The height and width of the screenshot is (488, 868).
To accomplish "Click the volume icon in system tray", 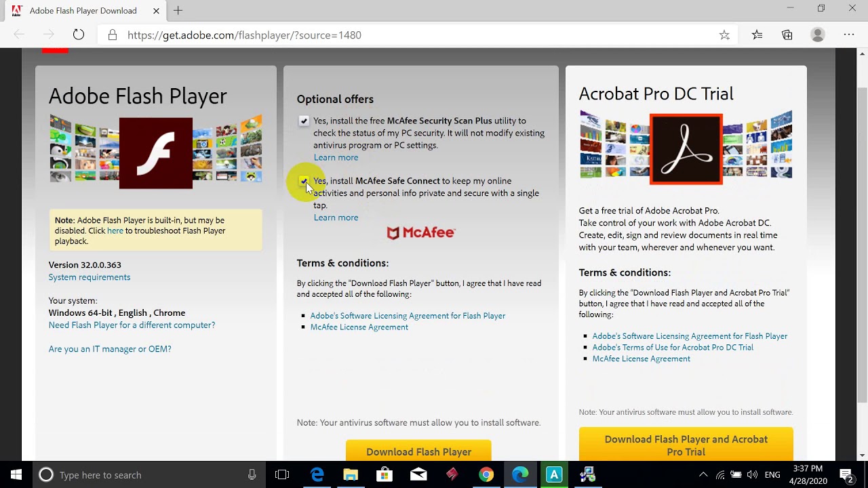I will 753,474.
